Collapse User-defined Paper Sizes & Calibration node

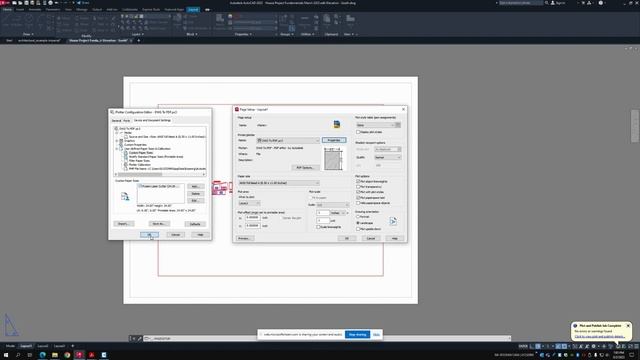117,149
